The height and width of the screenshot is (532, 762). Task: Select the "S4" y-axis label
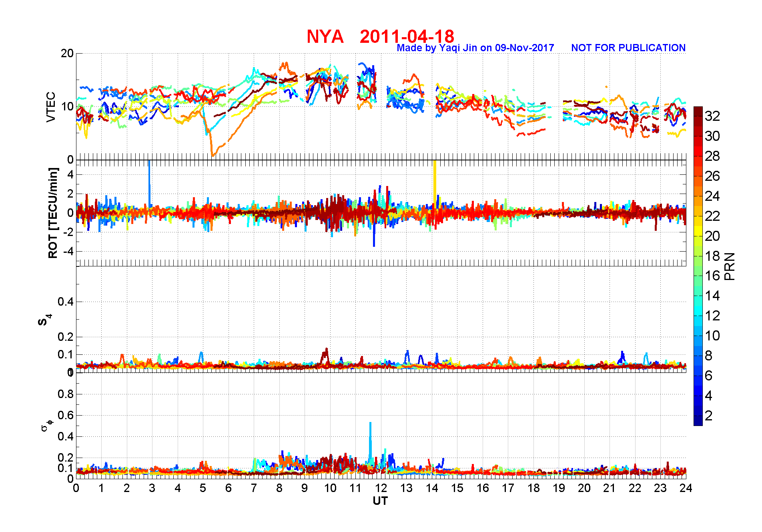point(44,320)
